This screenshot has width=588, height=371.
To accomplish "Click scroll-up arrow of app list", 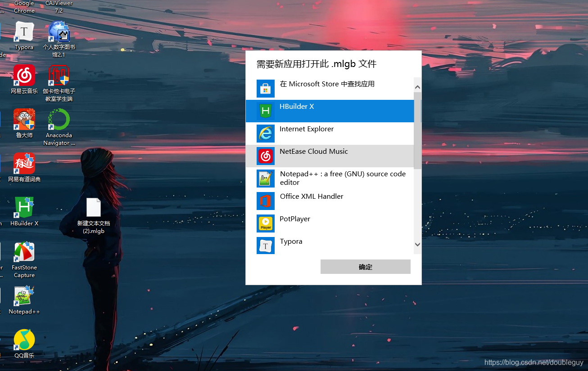I will pyautogui.click(x=417, y=87).
